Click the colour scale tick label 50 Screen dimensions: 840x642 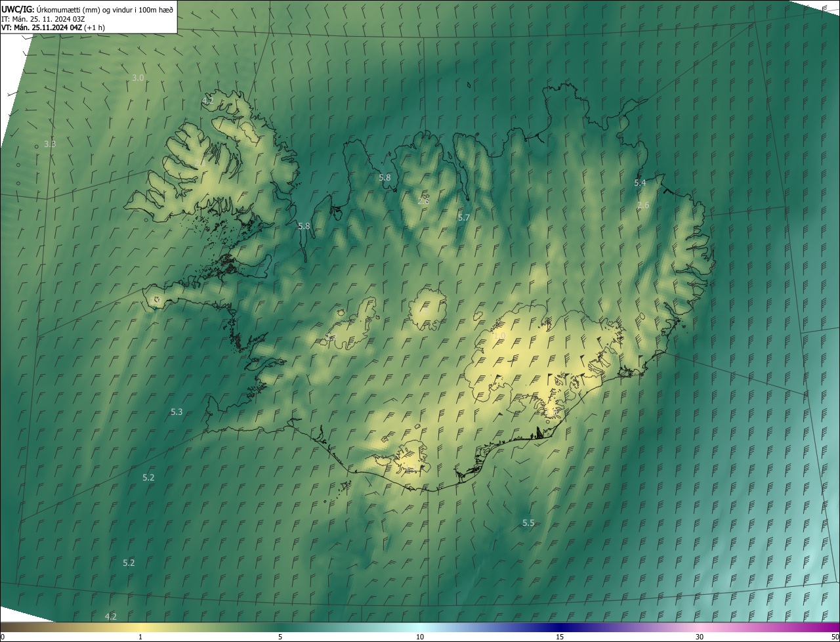pos(835,637)
